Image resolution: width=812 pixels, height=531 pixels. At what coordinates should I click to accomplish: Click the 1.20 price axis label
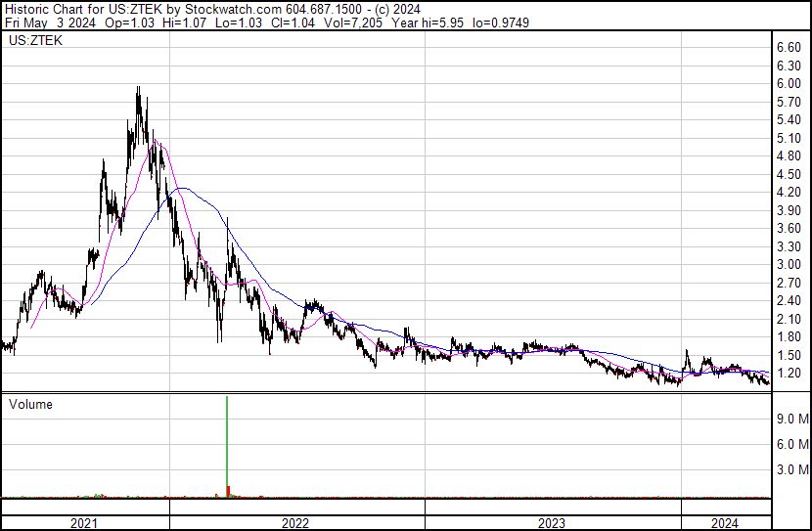click(789, 374)
